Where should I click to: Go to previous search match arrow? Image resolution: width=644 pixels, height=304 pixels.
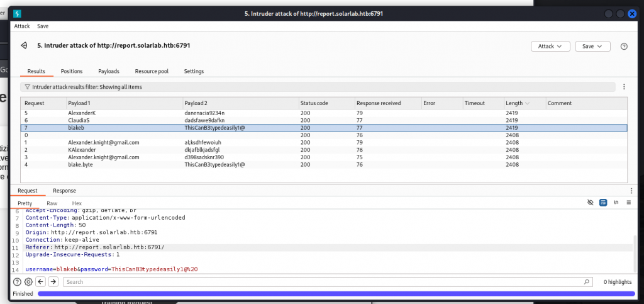[41, 282]
